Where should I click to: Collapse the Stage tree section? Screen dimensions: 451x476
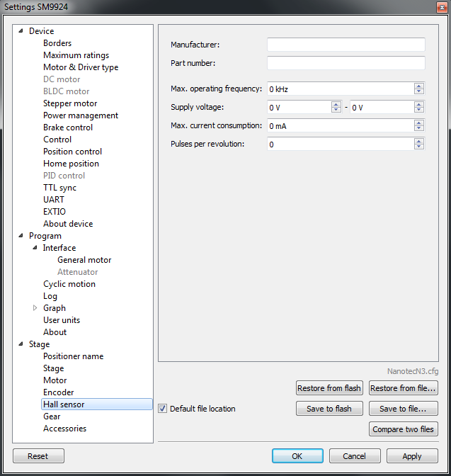pos(21,344)
